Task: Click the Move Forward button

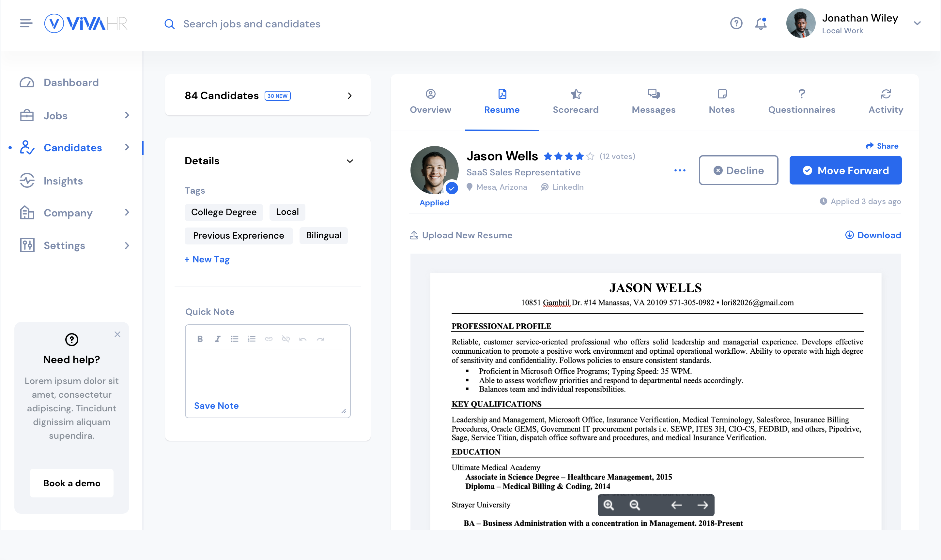Action: click(x=845, y=170)
